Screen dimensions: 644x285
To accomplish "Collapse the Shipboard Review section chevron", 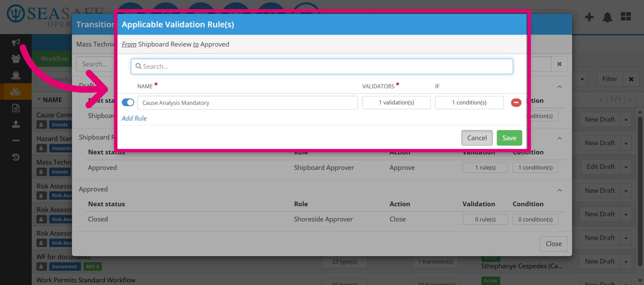I will [x=559, y=138].
